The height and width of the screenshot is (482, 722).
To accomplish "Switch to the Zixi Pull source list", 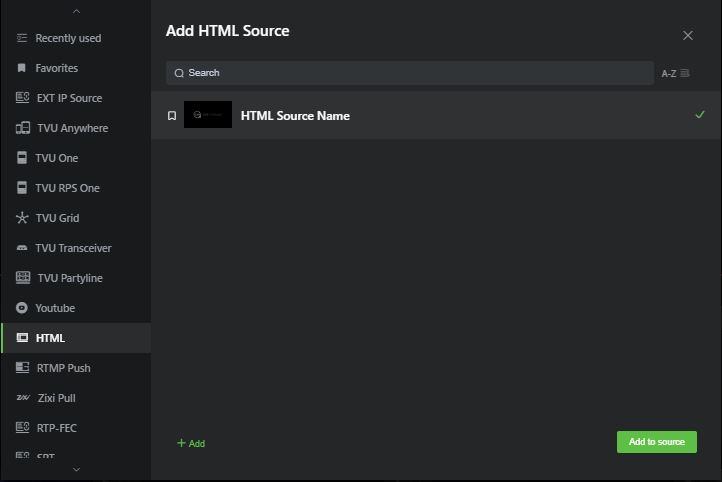I will click(76, 398).
